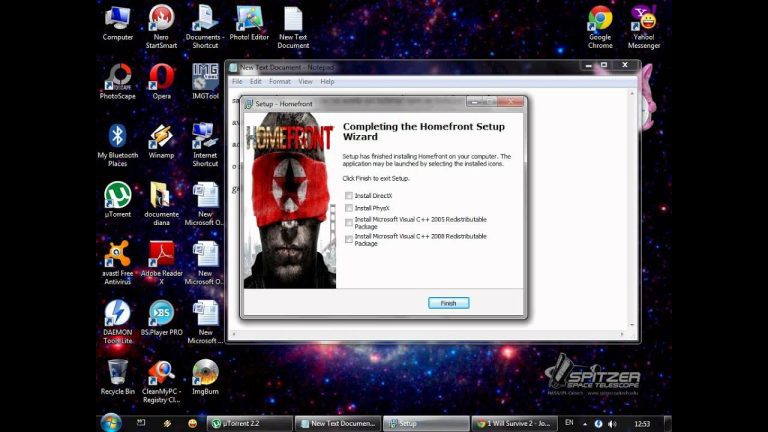The width and height of the screenshot is (768, 432).
Task: Select the documente diana folder
Action: click(x=161, y=204)
